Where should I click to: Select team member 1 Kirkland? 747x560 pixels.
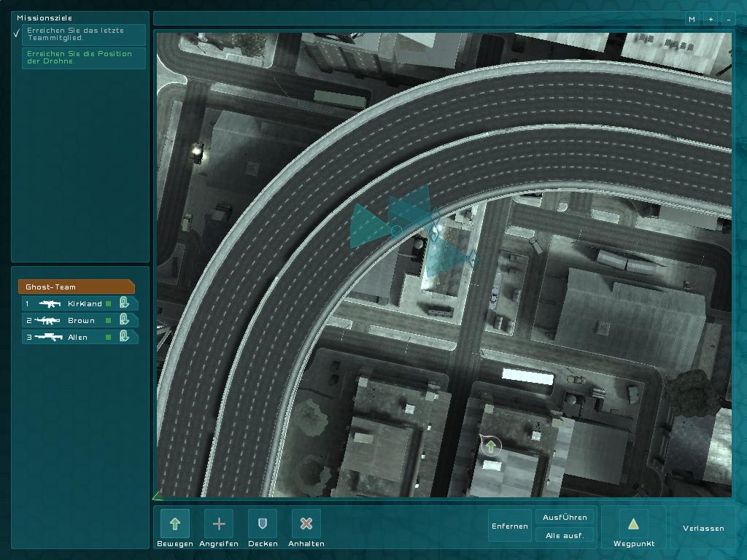coord(80,303)
